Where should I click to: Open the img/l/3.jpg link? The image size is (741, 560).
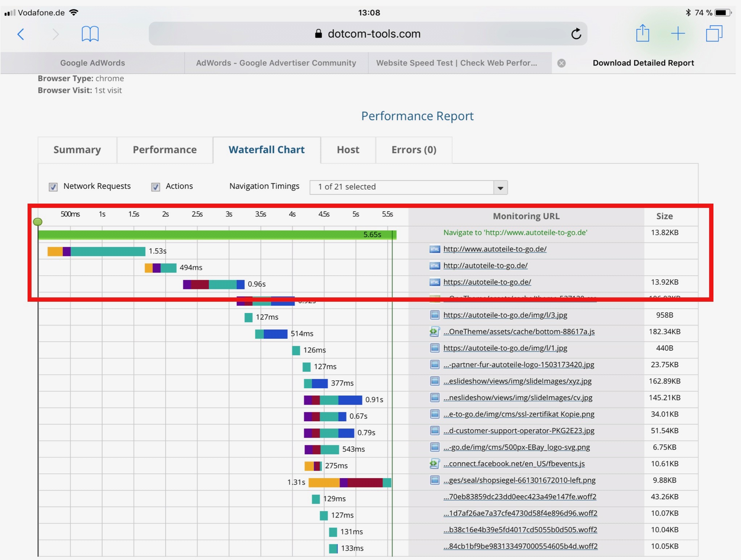505,315
